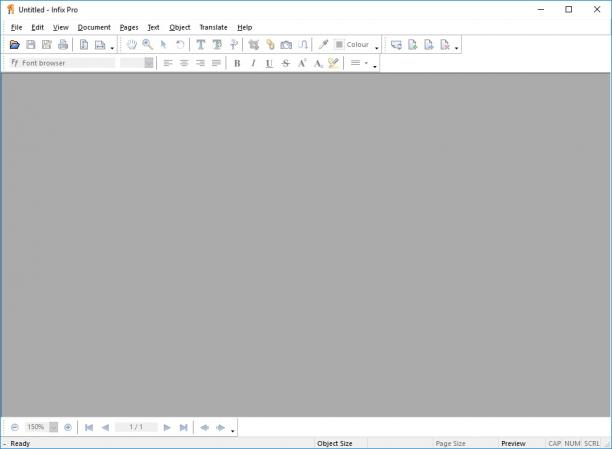Click the Open file folder icon

[x=15, y=45]
